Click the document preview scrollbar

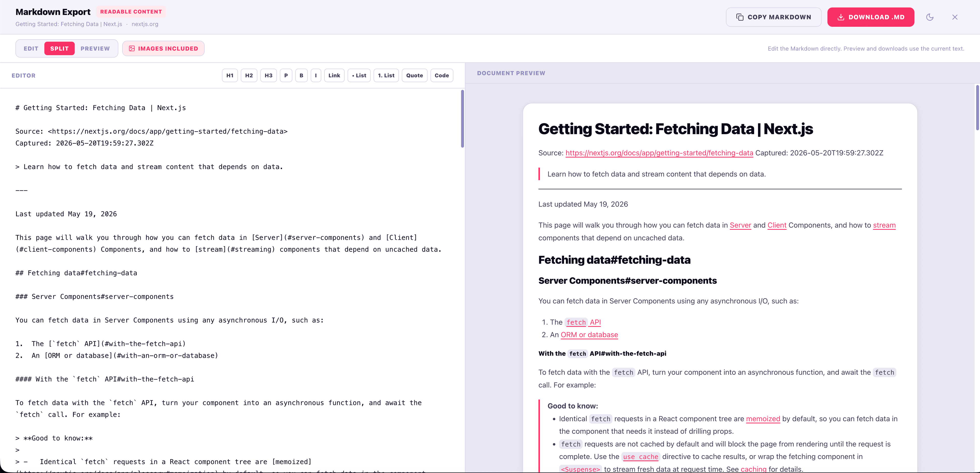(x=977, y=108)
